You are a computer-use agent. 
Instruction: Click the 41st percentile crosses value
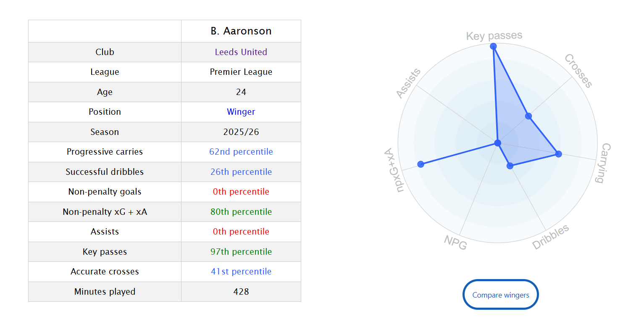241,272
